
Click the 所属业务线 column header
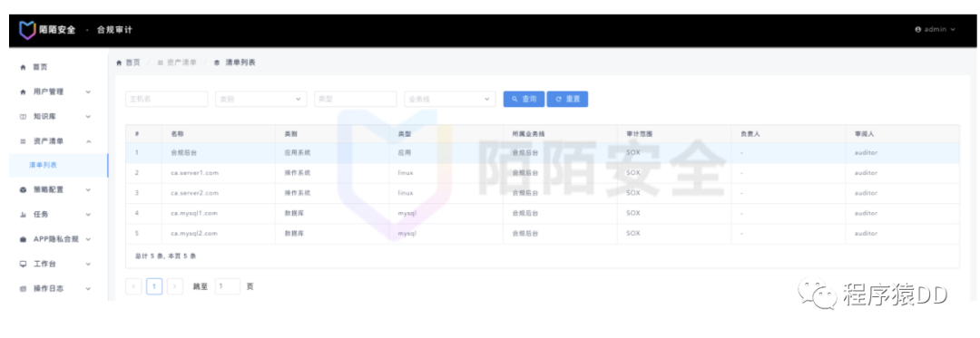[x=529, y=134]
